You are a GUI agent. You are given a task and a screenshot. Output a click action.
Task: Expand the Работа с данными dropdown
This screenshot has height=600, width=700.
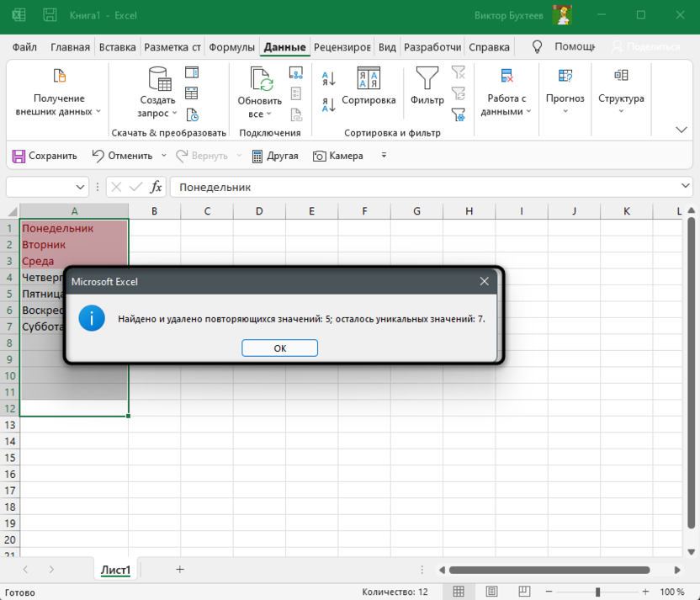pyautogui.click(x=528, y=111)
